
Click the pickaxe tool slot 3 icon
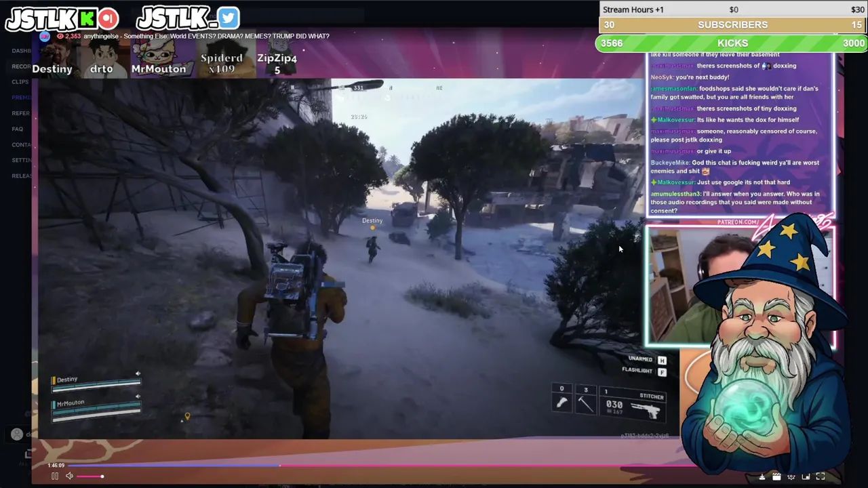585,404
